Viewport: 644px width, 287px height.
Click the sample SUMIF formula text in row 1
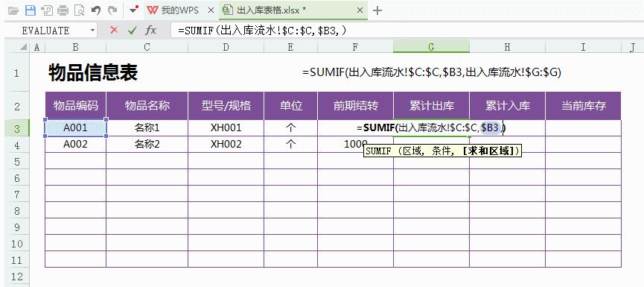point(431,73)
